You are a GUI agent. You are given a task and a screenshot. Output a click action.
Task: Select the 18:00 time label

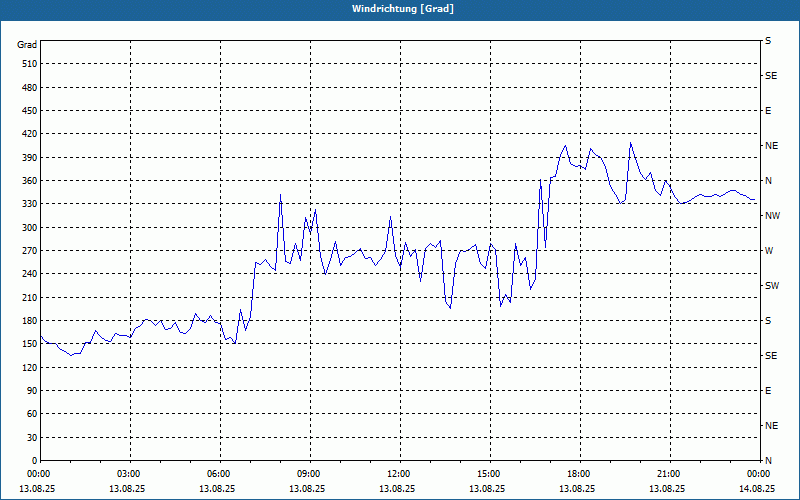tap(580, 473)
